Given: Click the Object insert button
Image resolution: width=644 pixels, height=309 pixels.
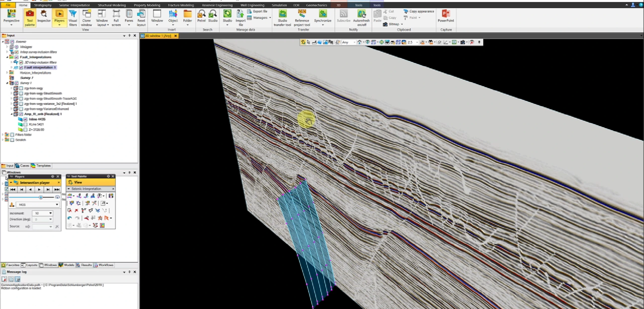Looking at the screenshot, I should click(x=173, y=18).
